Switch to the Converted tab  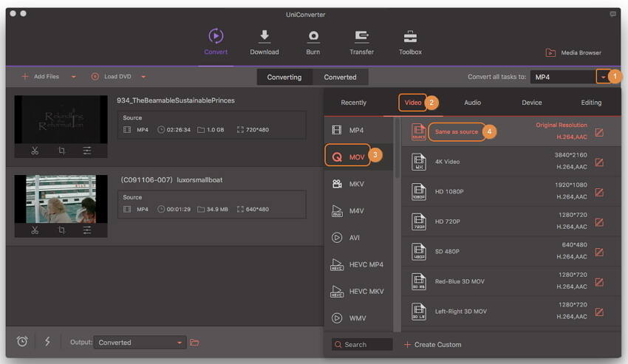tap(340, 77)
